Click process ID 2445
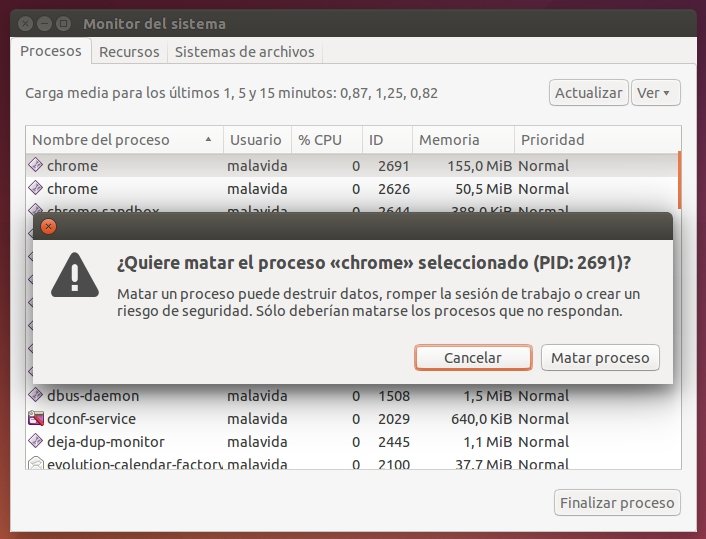Screen dimensions: 706x539 pos(394,442)
